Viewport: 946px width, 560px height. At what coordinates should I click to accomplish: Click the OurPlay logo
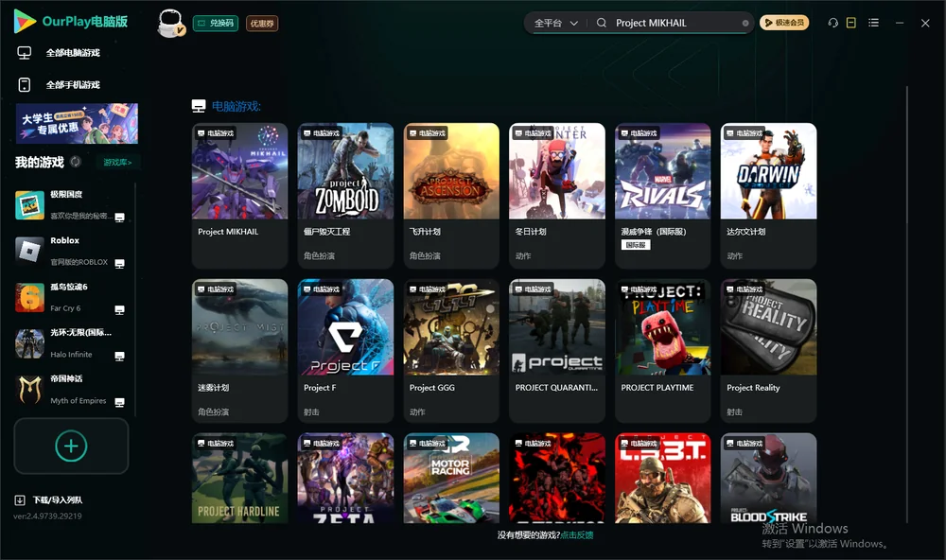71,22
